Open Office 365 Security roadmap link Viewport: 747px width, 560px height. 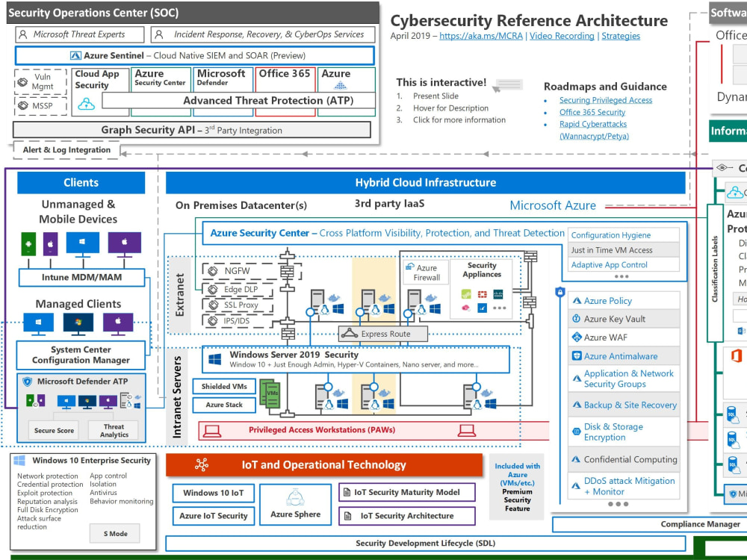tap(592, 112)
